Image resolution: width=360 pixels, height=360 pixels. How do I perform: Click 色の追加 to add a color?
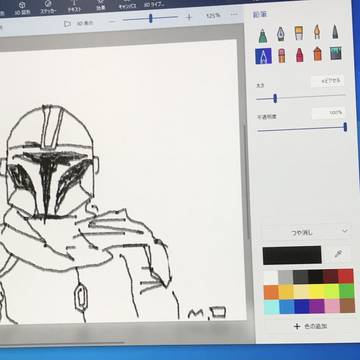click(x=310, y=326)
